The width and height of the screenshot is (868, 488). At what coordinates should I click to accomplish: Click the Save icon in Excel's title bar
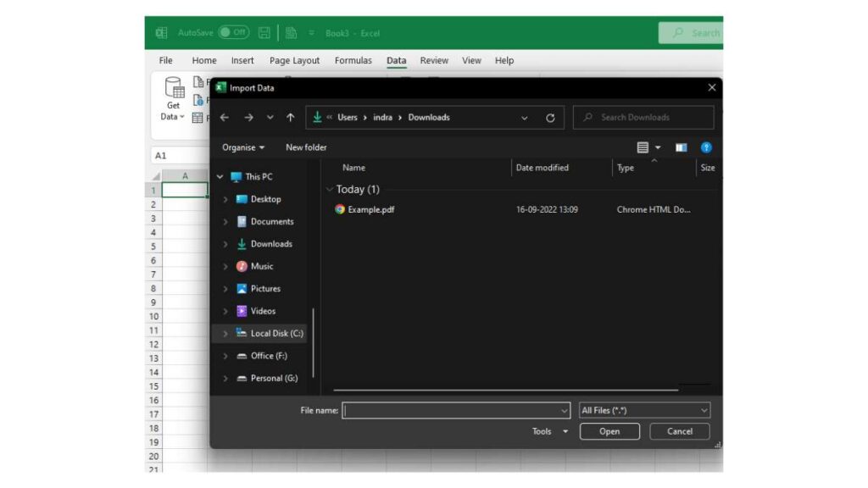pyautogui.click(x=264, y=31)
